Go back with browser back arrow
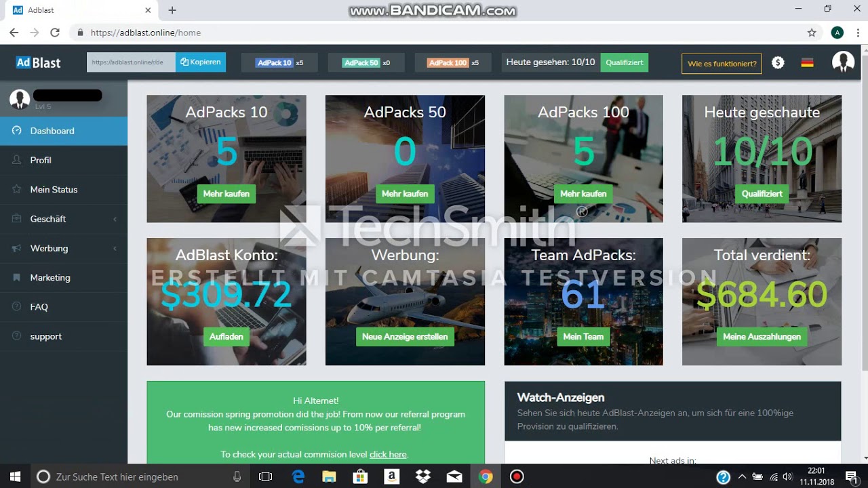This screenshot has width=868, height=488. coord(14,33)
